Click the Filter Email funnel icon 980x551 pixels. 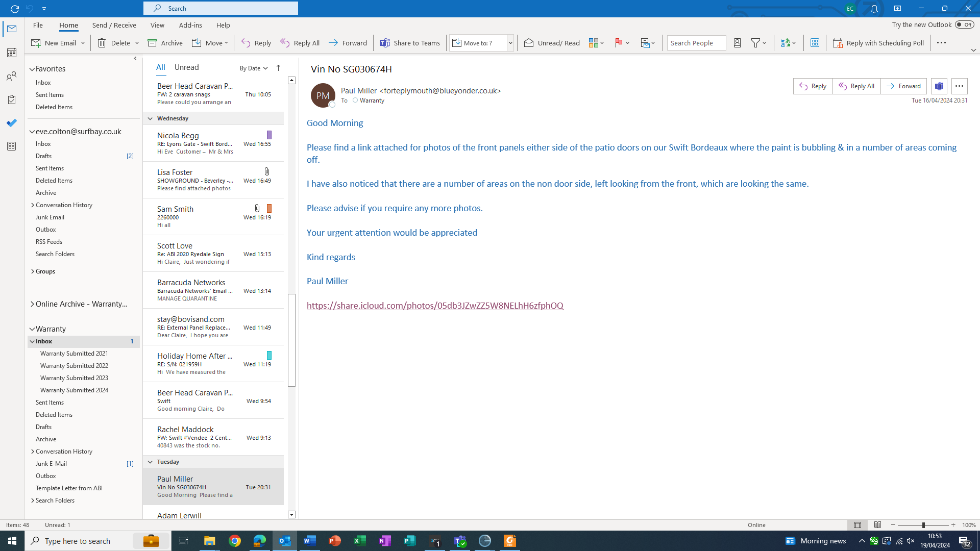[756, 43]
